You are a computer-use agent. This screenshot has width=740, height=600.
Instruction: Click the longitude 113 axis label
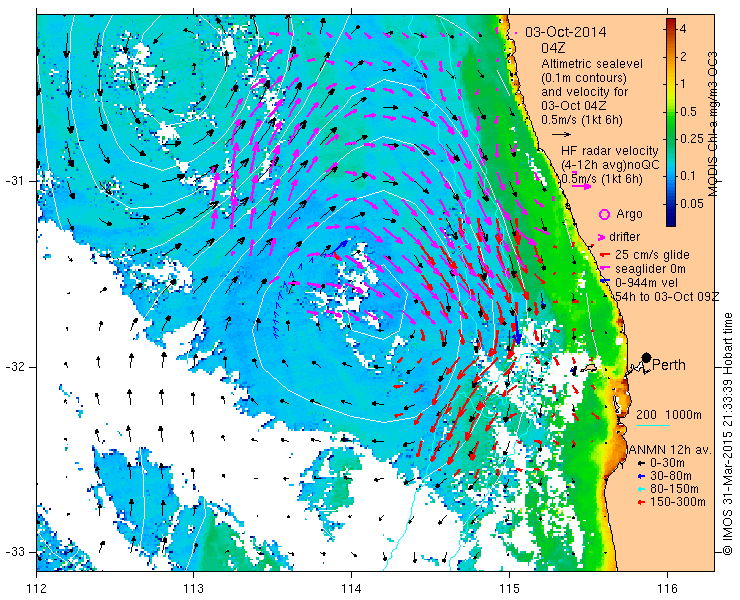tap(194, 589)
